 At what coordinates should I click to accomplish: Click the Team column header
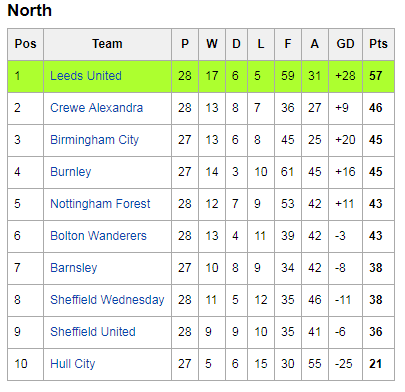click(107, 44)
